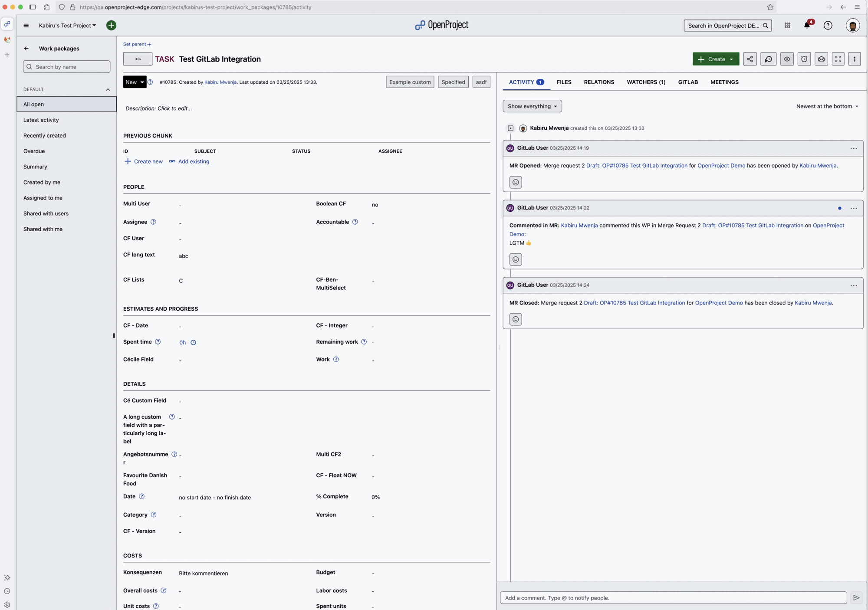Viewport: 868px width, 610px height.
Task: Watch this work package with the eye icon
Action: click(x=787, y=59)
